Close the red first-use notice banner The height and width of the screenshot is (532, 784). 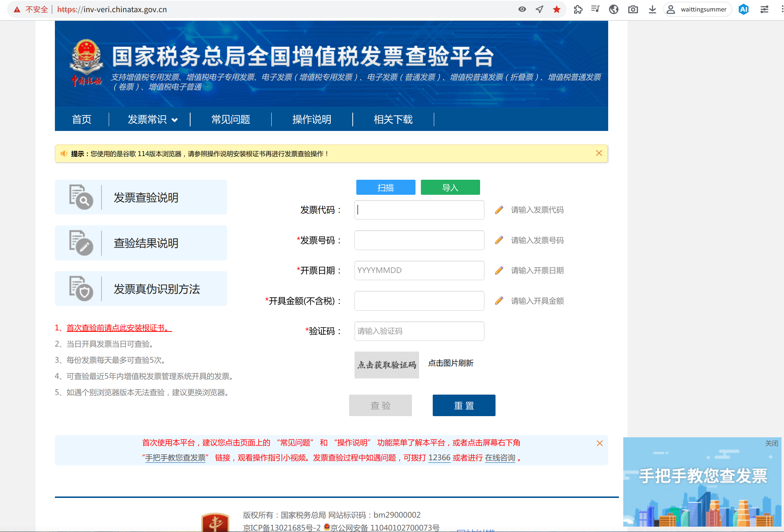[x=600, y=443]
